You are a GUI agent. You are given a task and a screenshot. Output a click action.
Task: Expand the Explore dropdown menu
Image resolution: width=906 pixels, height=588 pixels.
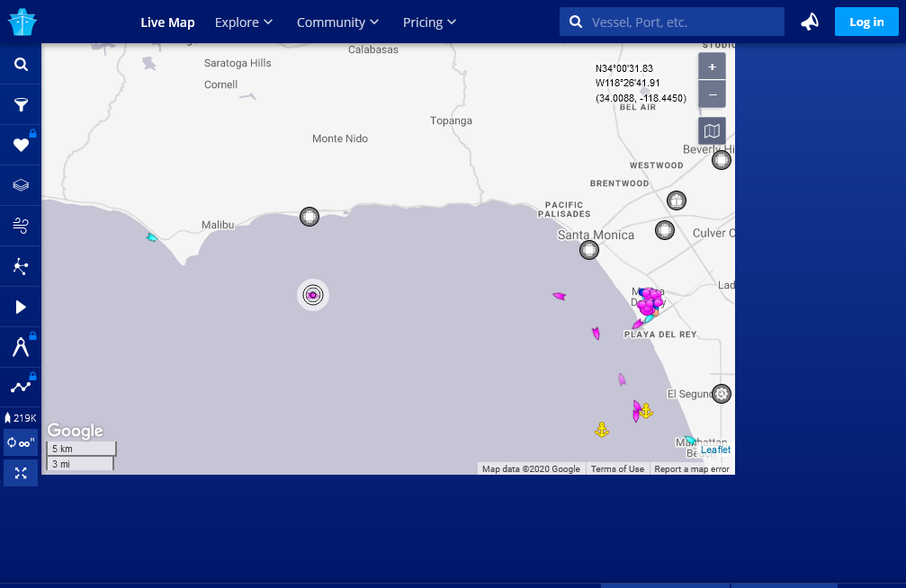coord(243,22)
